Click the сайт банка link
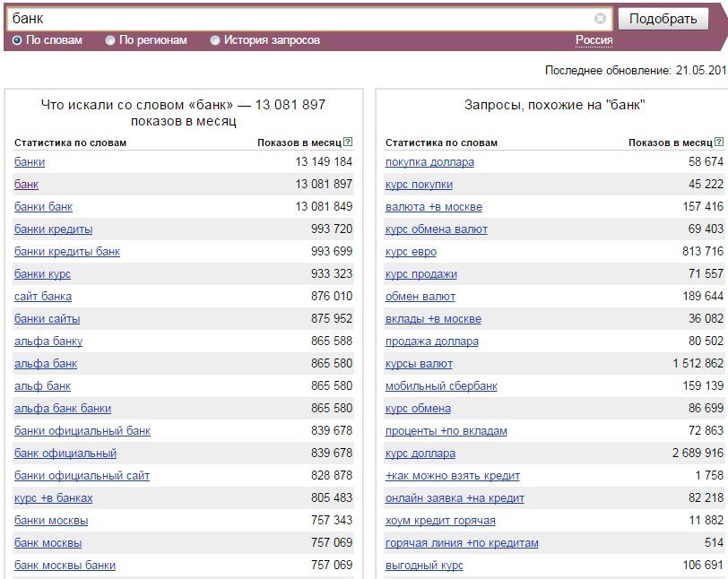The width and height of the screenshot is (728, 579). [x=43, y=297]
